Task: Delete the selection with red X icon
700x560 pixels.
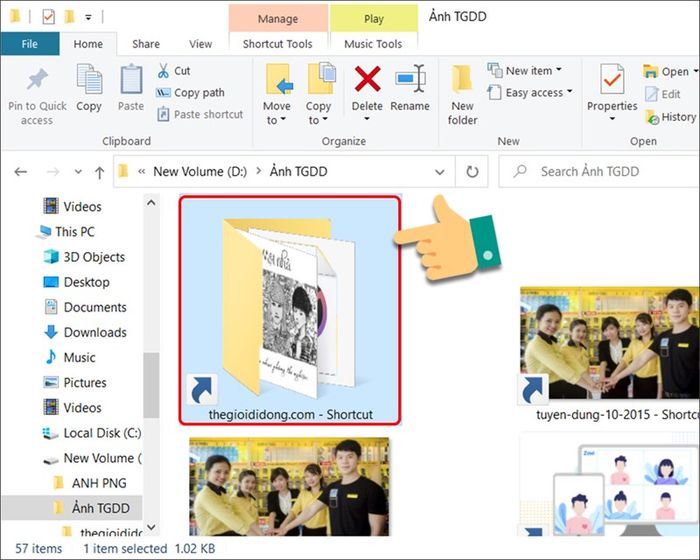Action: tap(367, 79)
